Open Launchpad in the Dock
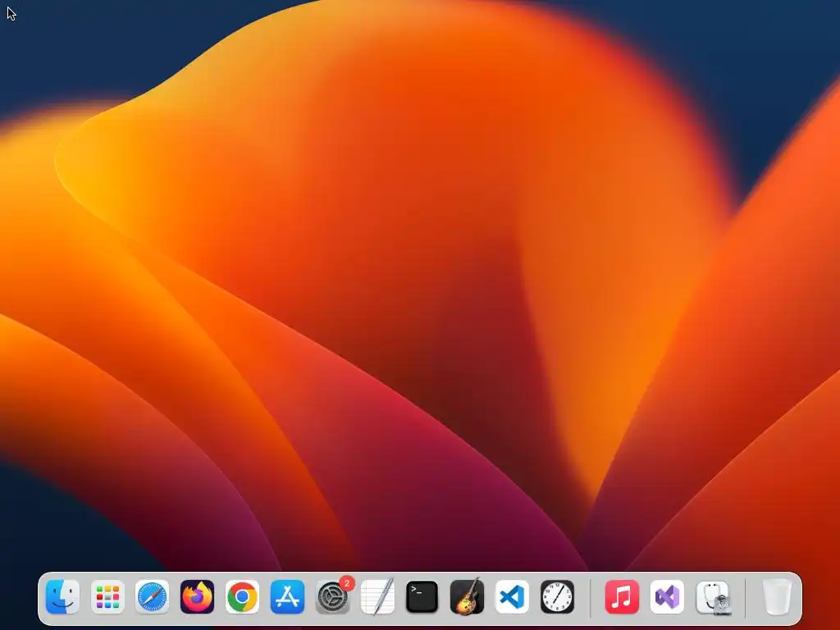The height and width of the screenshot is (630, 840). point(107,597)
